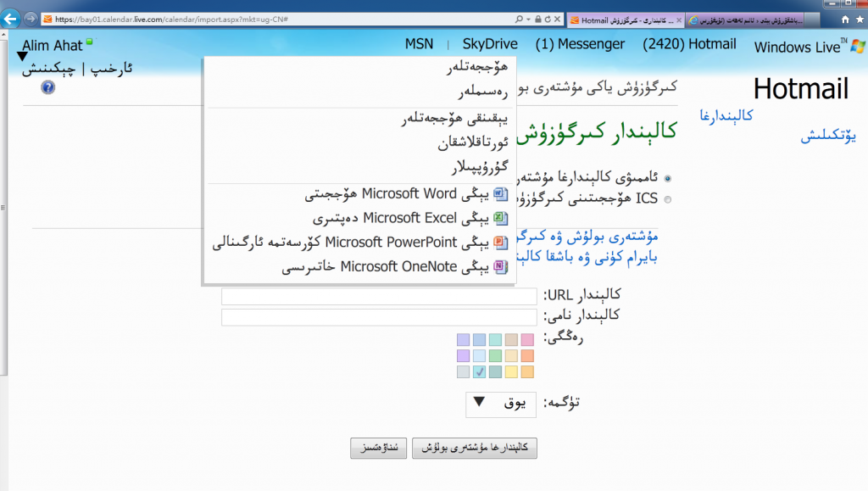Expand the account dropdown arrow under Alim Ahat
This screenshot has height=491, width=868.
point(22,57)
